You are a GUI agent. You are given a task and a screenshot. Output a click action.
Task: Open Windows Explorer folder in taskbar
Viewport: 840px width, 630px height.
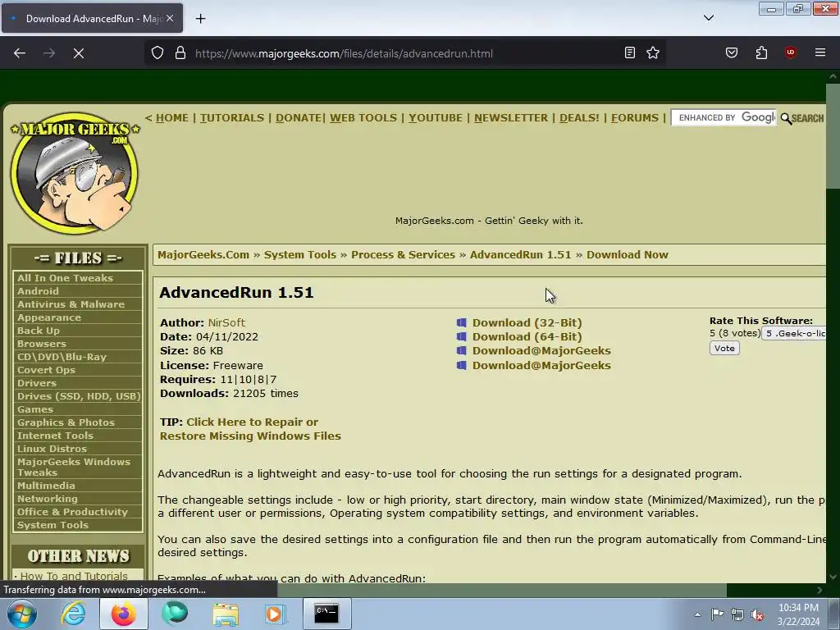coord(226,614)
